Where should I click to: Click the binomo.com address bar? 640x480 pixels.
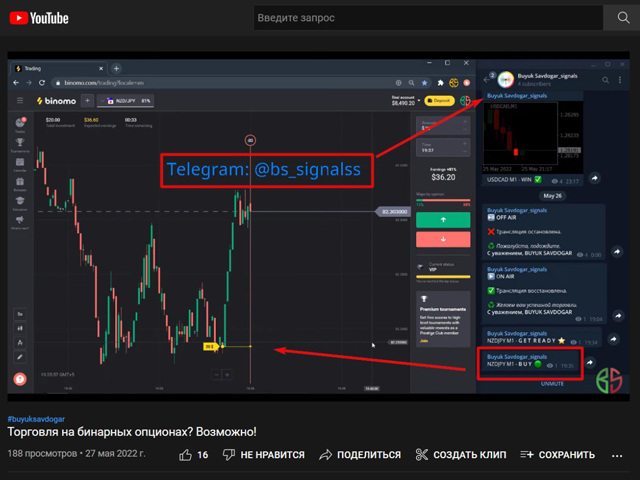tap(222, 83)
